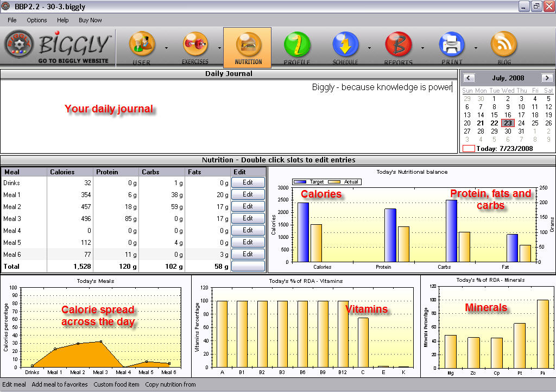Click into the Daily Journal text area
This screenshot has width=556, height=392.
(x=229, y=116)
